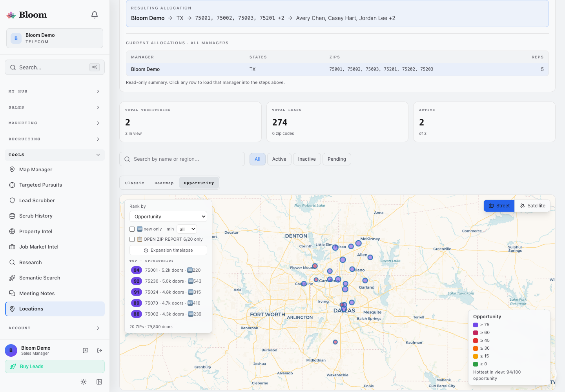Filter territories by Active
Image resolution: width=565 pixels, height=392 pixels.
tap(279, 159)
